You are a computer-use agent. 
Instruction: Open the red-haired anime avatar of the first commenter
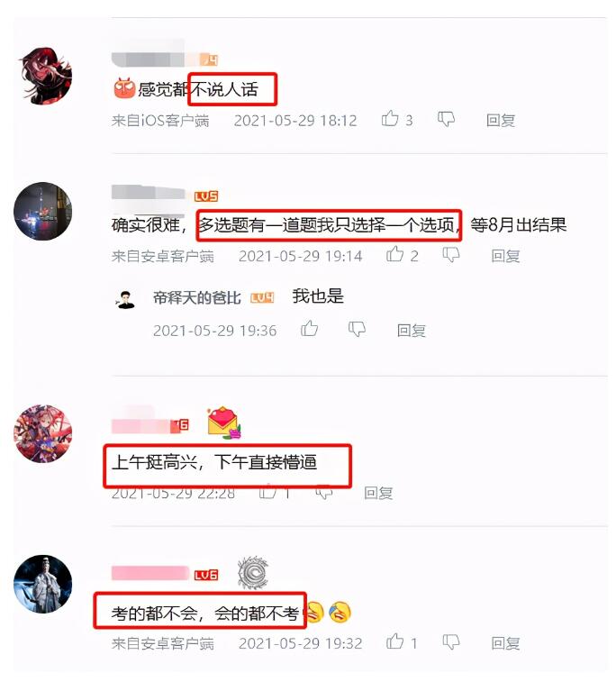[45, 76]
